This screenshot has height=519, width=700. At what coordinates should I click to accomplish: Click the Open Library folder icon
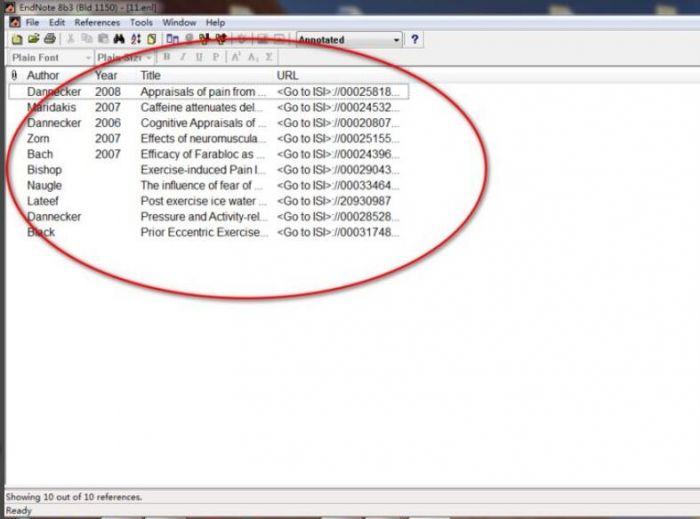(33, 39)
